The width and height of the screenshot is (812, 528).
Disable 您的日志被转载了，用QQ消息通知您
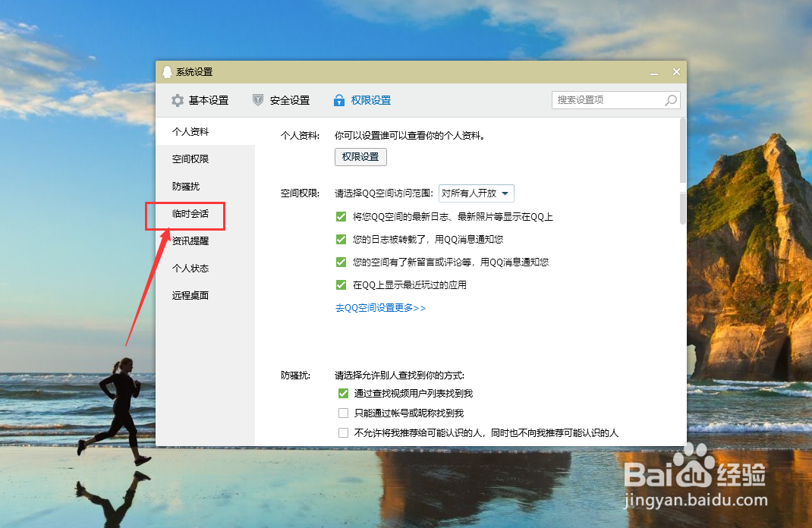341,240
